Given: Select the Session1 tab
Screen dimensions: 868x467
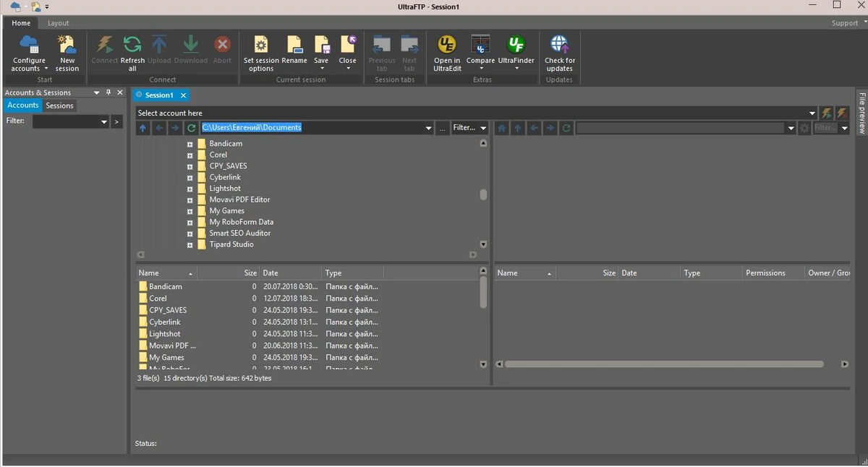Looking at the screenshot, I should (159, 95).
